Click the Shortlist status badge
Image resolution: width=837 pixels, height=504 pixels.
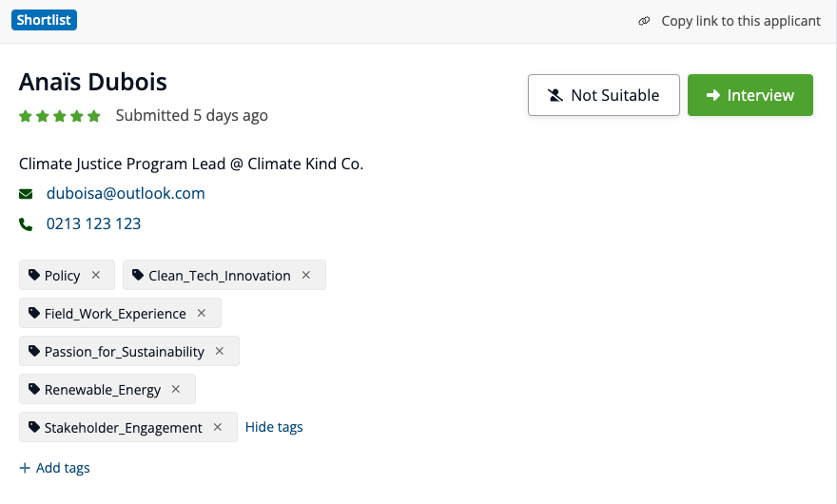coord(44,20)
